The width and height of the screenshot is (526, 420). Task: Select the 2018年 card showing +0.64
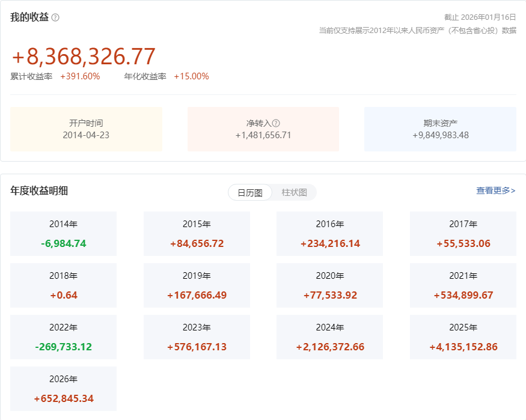[63, 285]
